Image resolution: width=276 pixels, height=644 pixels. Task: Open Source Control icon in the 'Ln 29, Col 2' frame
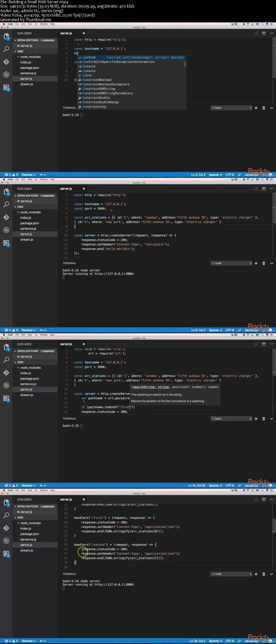[6, 528]
